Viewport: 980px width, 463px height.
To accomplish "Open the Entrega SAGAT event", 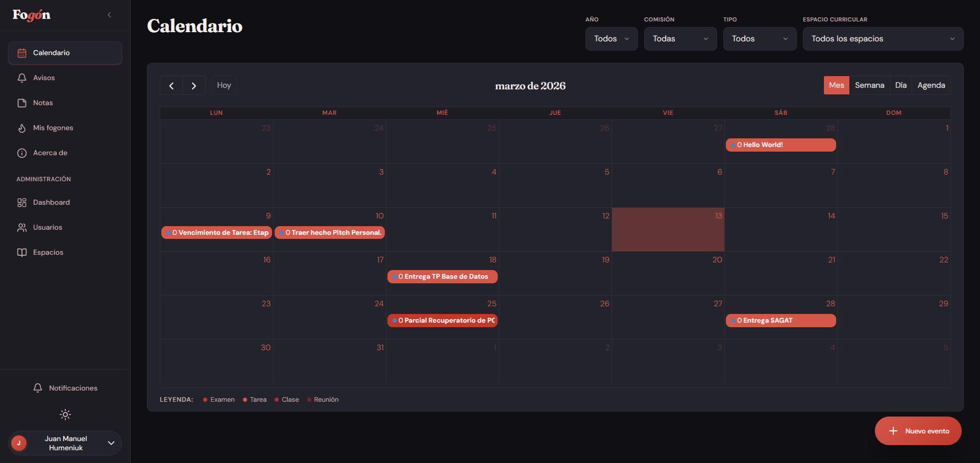I will 780,321.
